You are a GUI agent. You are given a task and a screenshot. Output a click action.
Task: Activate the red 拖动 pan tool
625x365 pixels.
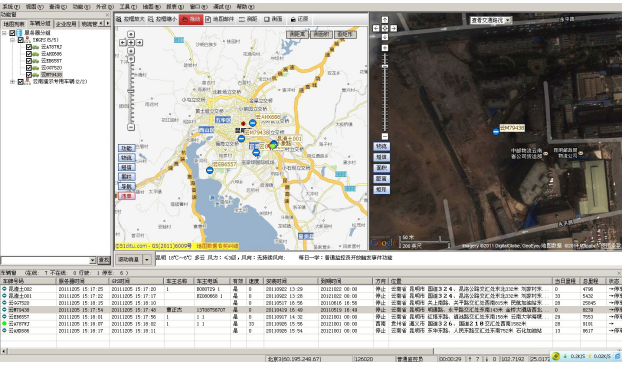pos(191,19)
